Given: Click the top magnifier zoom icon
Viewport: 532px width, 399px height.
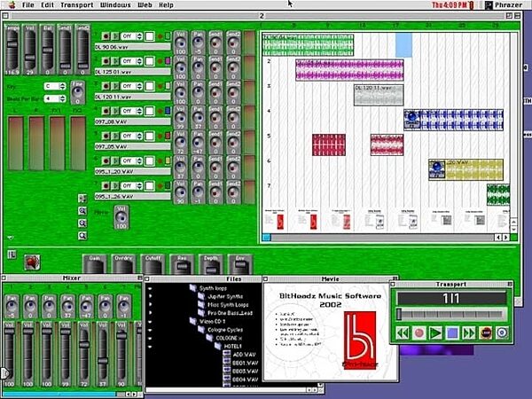Looking at the screenshot, I should pyautogui.click(x=82, y=211).
